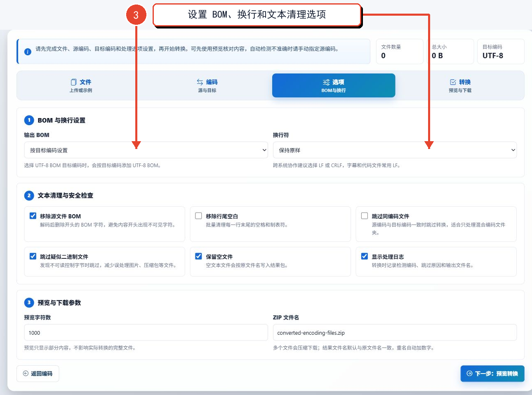The width and height of the screenshot is (532, 395).
Task: Click description 发现不可读控制字节时跳过
Action: pyautogui.click(x=108, y=265)
